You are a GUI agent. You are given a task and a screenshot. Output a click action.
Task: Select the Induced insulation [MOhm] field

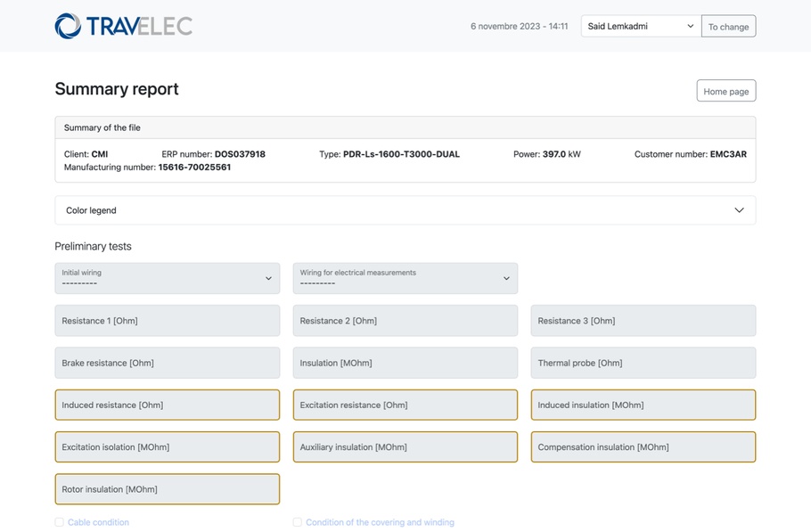coord(643,405)
